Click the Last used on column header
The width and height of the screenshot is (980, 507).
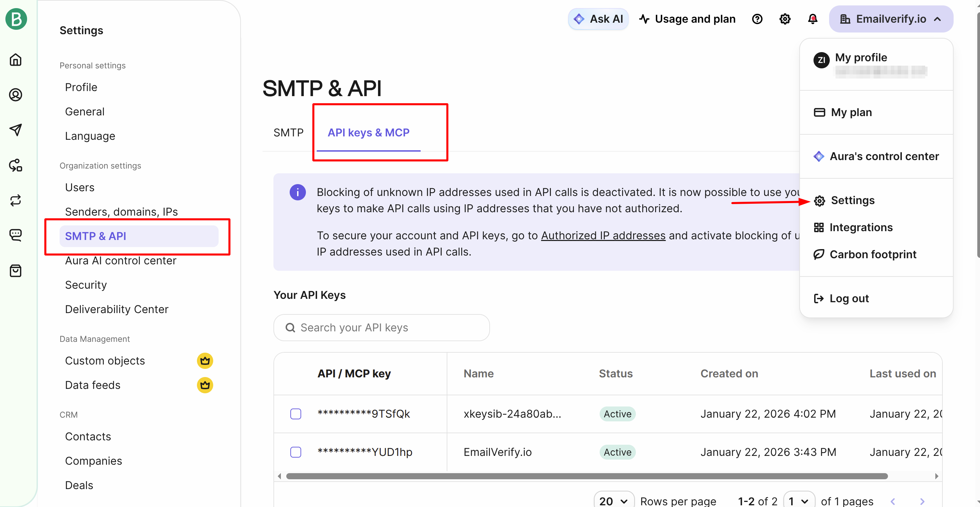point(903,373)
